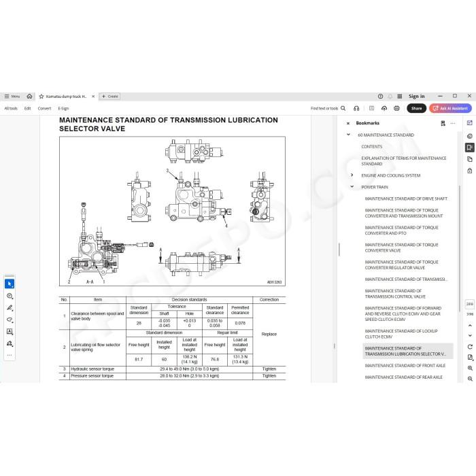This screenshot has height=476, width=476.
Task: Open MAINTENANCE STANDARD OF FRONT AXLE bookmark
Action: coord(405,366)
